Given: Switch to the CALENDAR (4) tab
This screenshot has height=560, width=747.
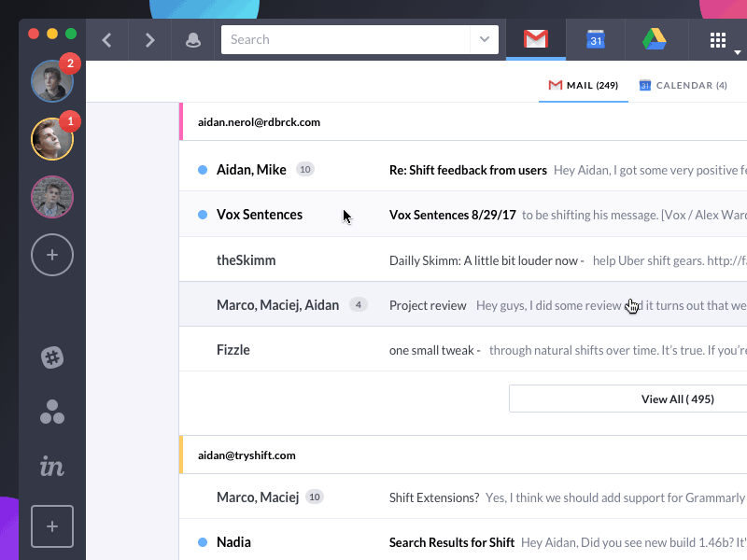Looking at the screenshot, I should click(x=683, y=85).
